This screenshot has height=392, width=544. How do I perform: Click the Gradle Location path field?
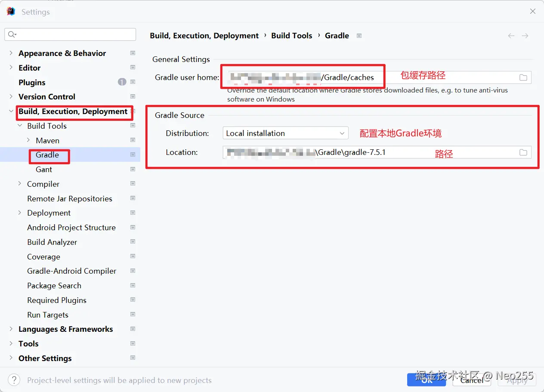point(377,152)
